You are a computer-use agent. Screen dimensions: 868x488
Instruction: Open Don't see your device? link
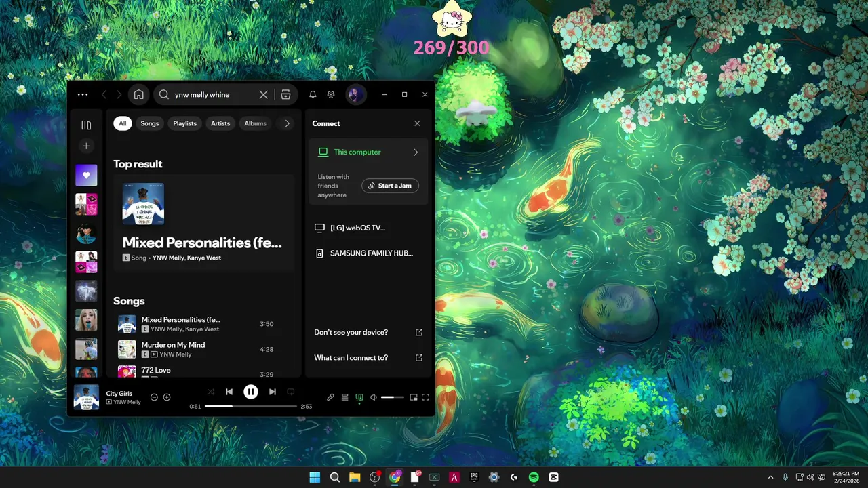coord(368,332)
